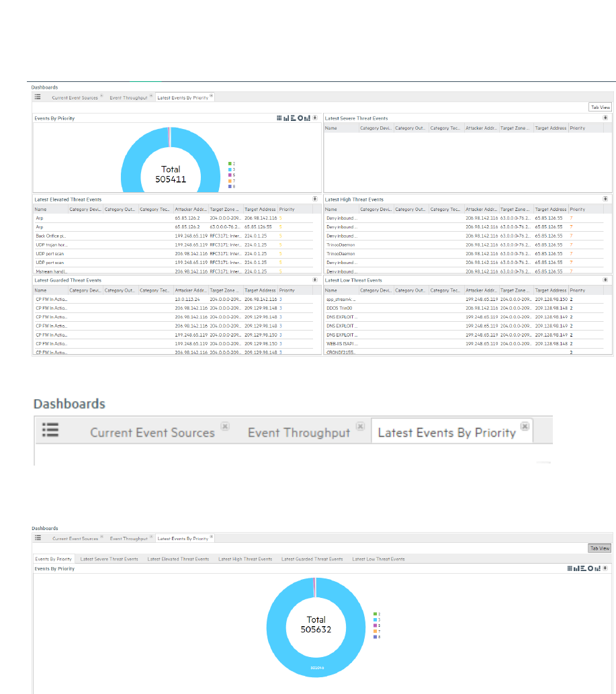This screenshot has width=616, height=694.
Task: Open the down-arrow menu in tab-view Events By Priority
Action: 605,568
